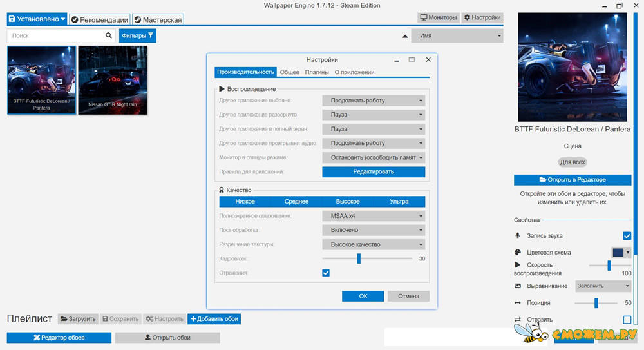Select the Производительность tab
The width and height of the screenshot is (644, 350).
point(245,72)
